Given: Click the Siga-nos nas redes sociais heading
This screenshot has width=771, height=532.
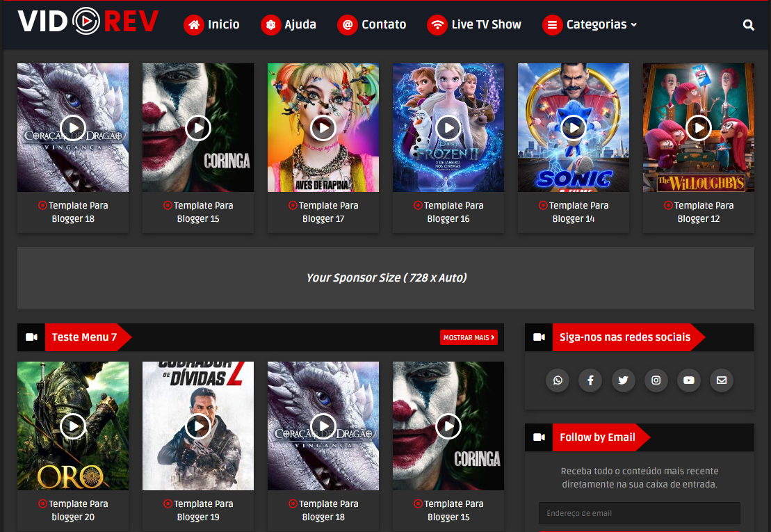Looking at the screenshot, I should point(625,337).
